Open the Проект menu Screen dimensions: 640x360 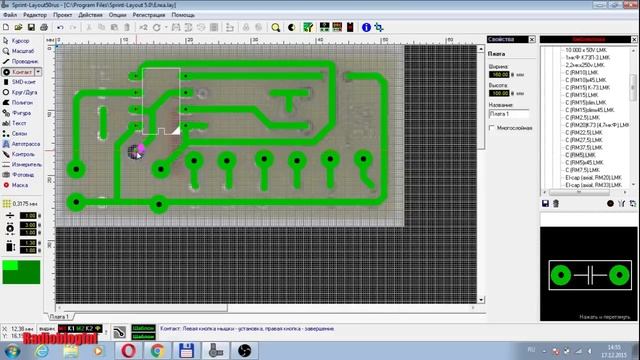click(x=62, y=15)
